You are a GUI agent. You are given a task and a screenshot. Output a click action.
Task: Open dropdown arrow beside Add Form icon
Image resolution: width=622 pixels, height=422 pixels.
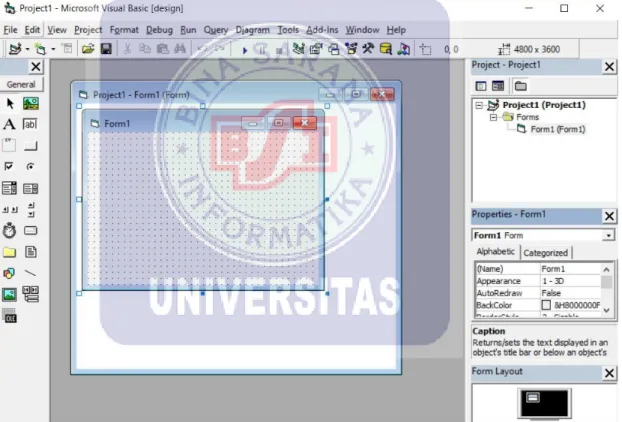pyautogui.click(x=53, y=50)
